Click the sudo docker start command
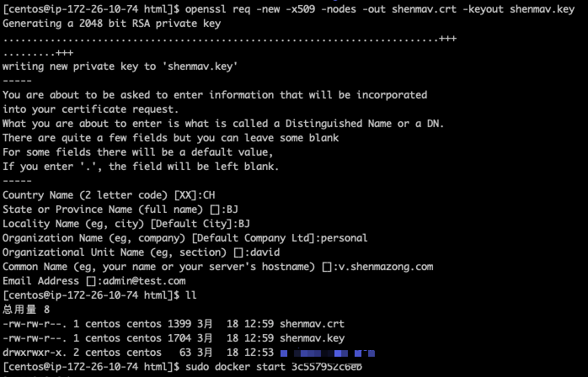 click(x=274, y=367)
